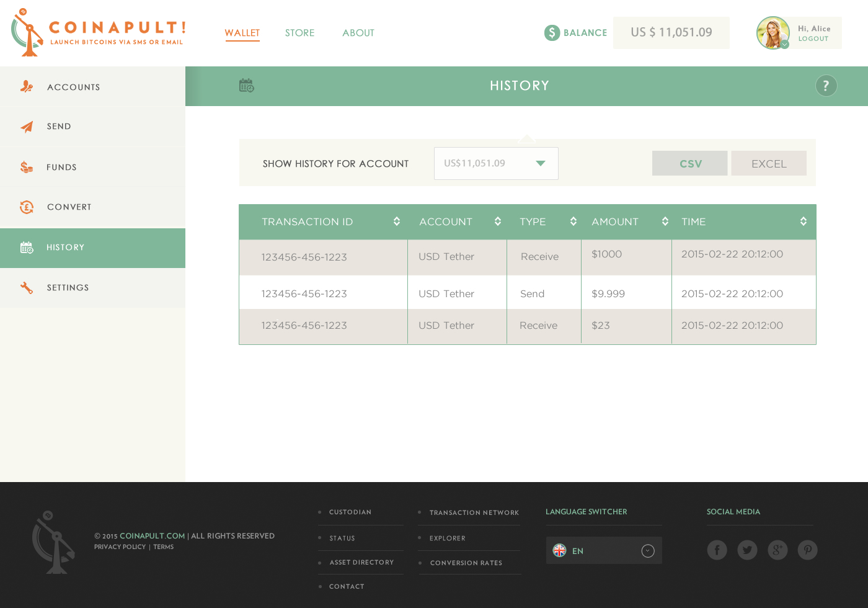868x608 pixels.
Task: Open the Store tab
Action: point(299,33)
